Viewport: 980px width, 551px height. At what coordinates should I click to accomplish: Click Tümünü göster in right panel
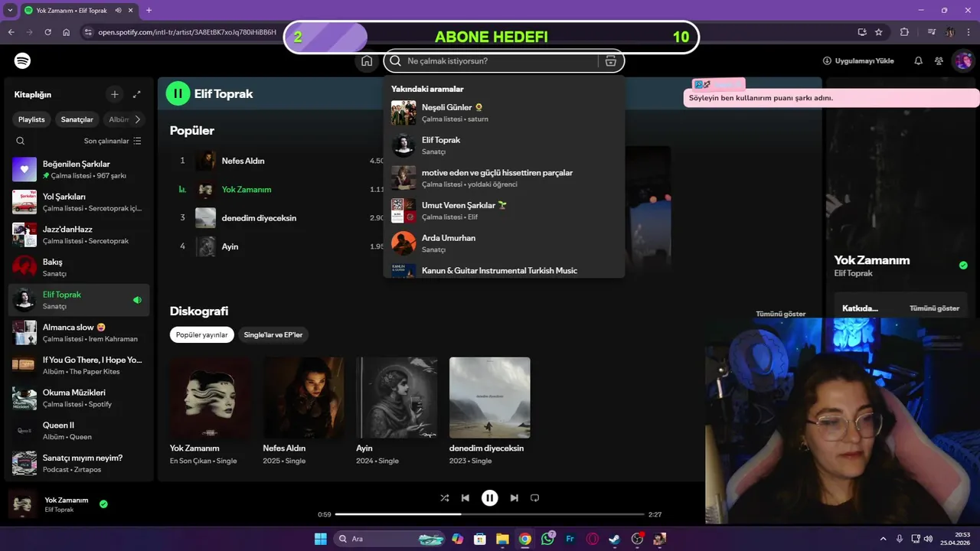point(934,308)
